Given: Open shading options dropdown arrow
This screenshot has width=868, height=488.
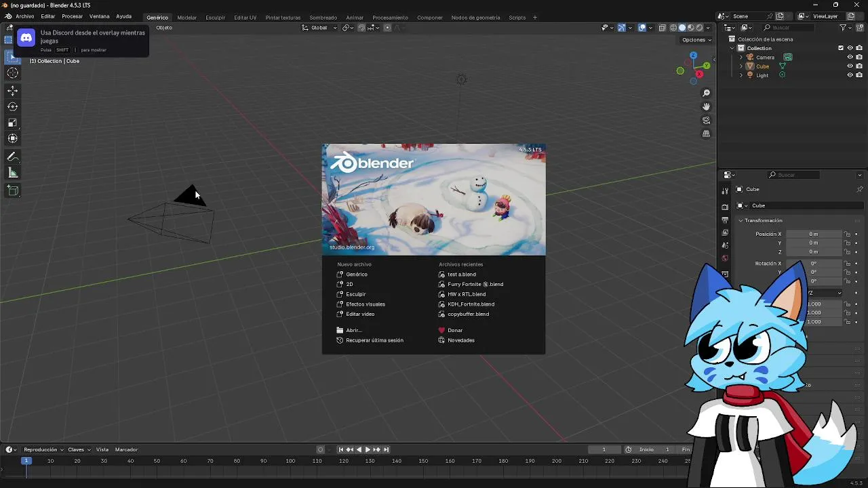Looking at the screenshot, I should coord(709,28).
